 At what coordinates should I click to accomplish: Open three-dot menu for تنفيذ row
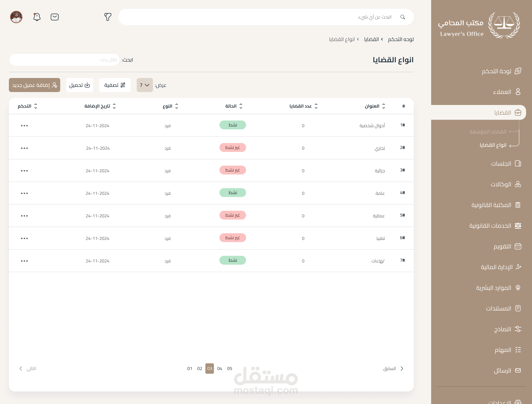pos(24,238)
